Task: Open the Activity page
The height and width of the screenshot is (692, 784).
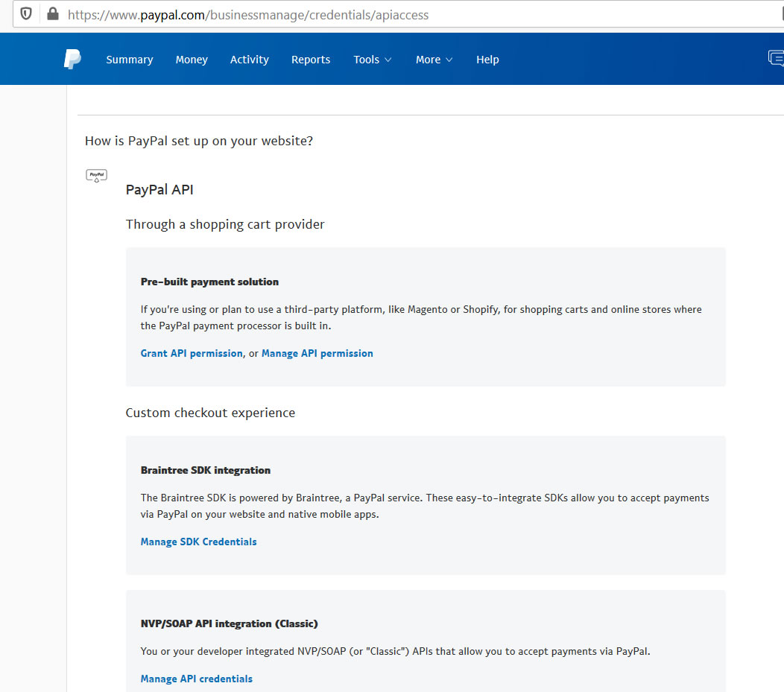Action: (x=250, y=60)
